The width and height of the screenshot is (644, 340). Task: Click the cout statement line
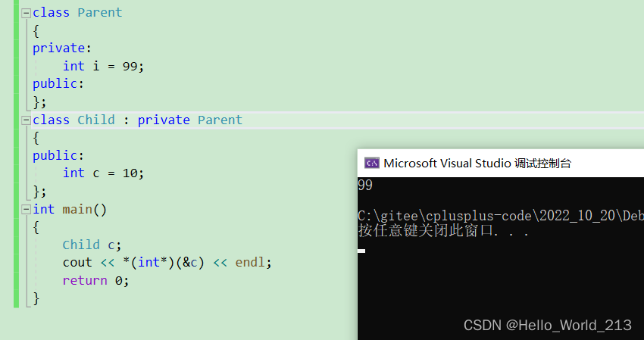pos(167,263)
